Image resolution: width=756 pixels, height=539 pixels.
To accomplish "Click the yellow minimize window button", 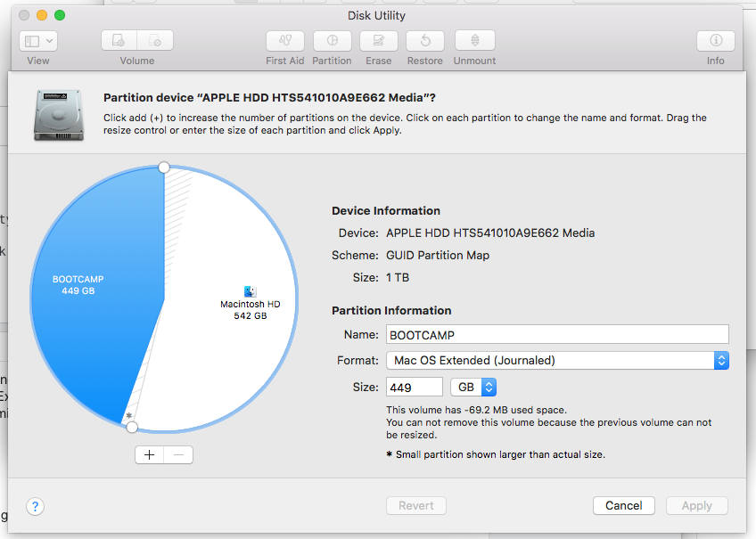I will tap(42, 15).
